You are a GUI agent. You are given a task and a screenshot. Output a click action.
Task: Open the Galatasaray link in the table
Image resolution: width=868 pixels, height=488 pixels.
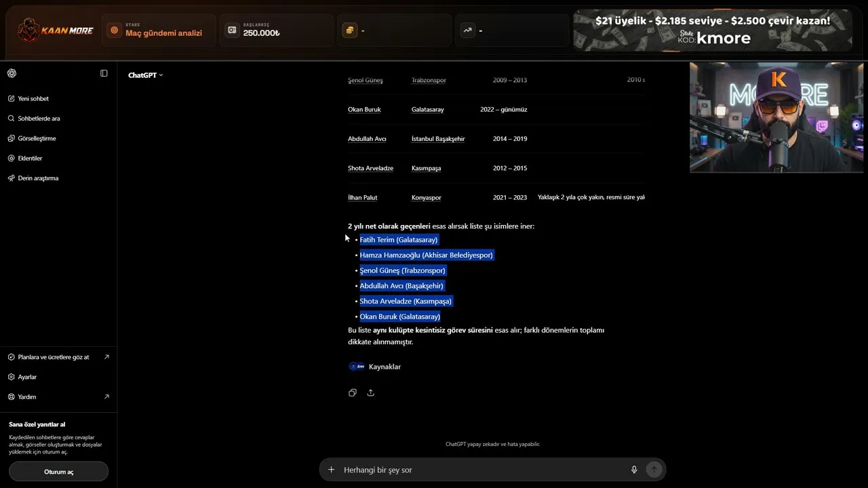click(x=428, y=110)
